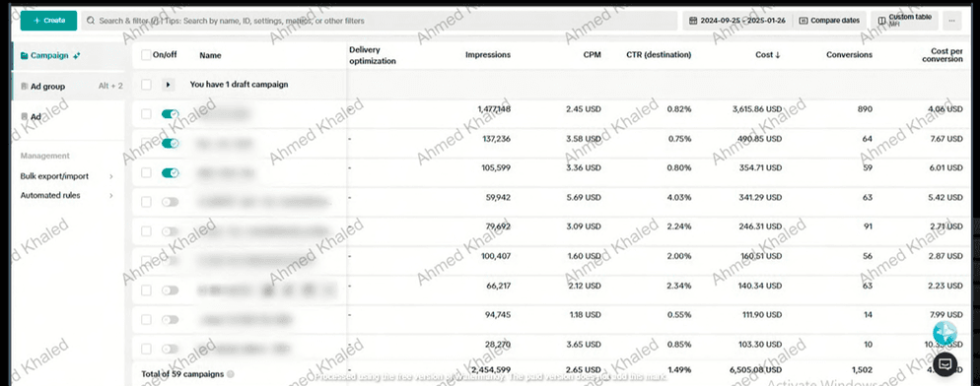Open the chat support icon

click(x=945, y=364)
